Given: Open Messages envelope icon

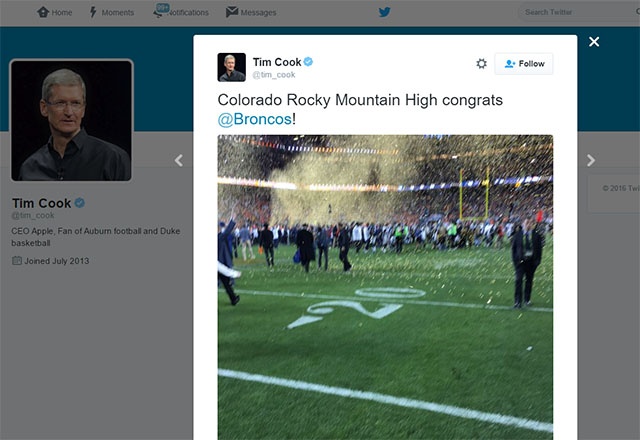Looking at the screenshot, I should coord(232,12).
